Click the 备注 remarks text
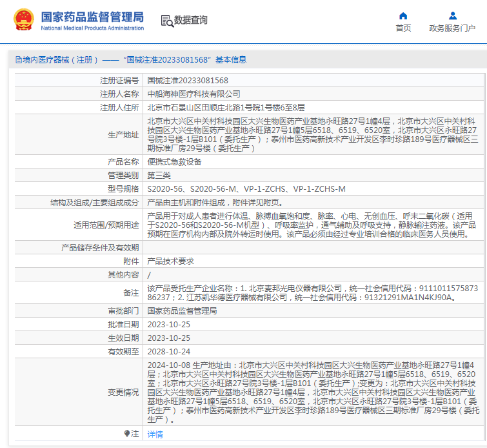This screenshot has height=448, width=487. click(x=312, y=293)
